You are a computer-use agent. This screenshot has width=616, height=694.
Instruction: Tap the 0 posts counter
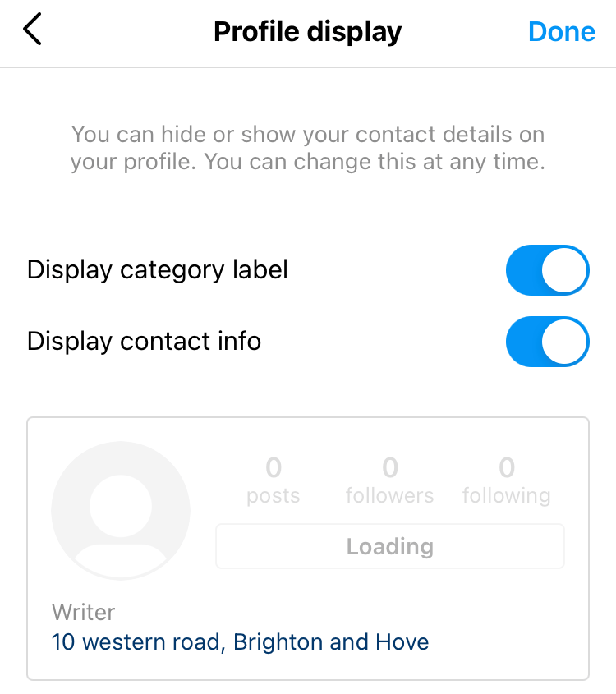pos(273,481)
